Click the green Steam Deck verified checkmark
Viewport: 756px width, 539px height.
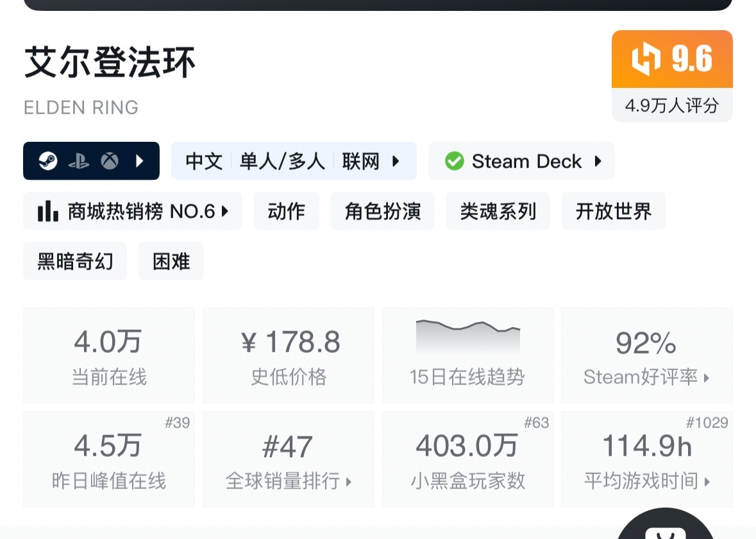coord(455,161)
